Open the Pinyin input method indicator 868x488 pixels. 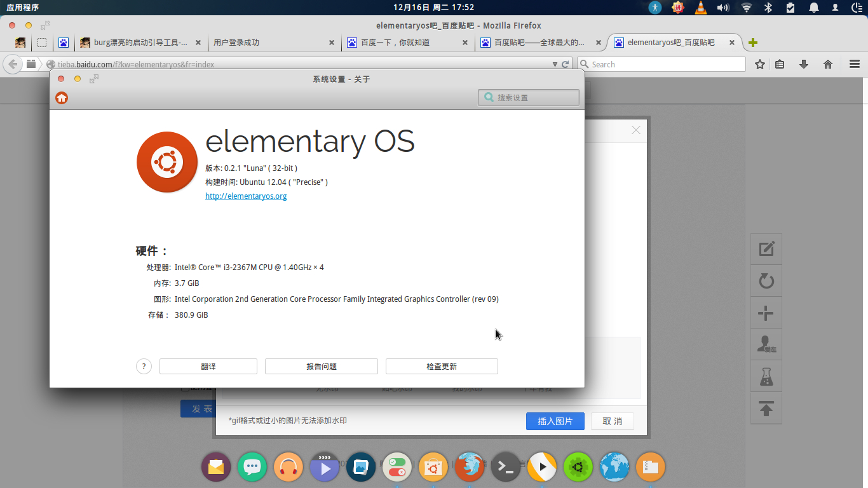point(678,8)
